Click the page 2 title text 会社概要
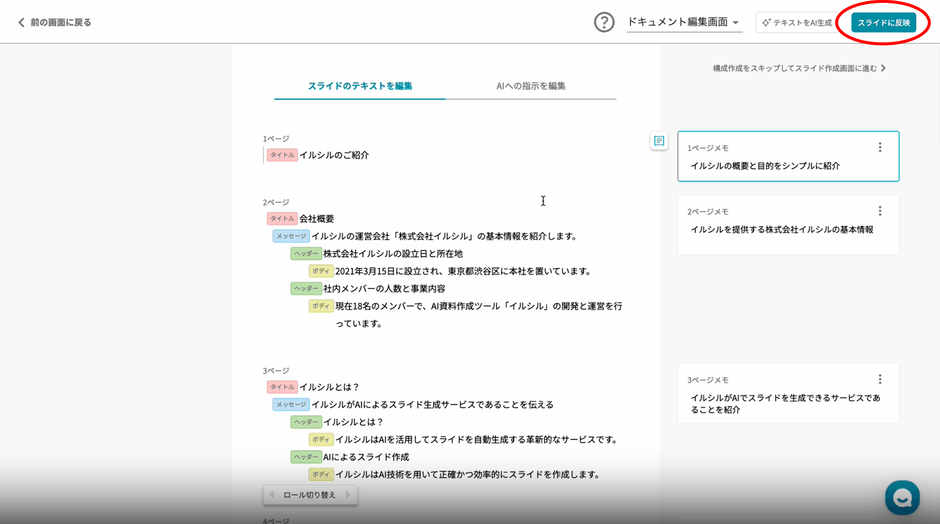This screenshot has height=524, width=940. [317, 218]
